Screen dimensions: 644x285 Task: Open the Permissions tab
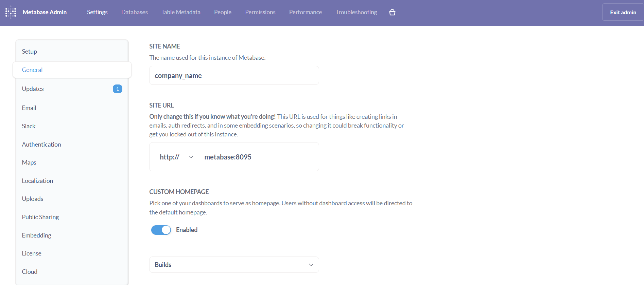260,12
